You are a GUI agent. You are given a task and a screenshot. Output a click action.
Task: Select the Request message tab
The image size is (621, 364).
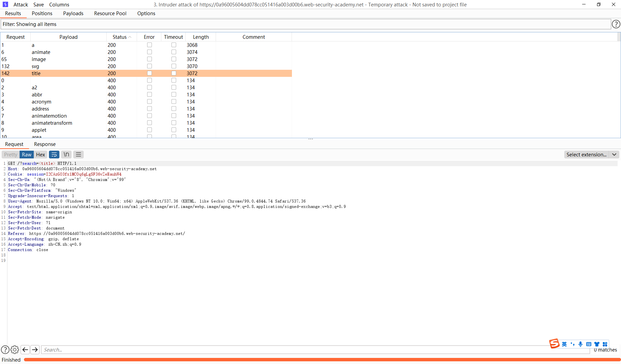tap(14, 144)
